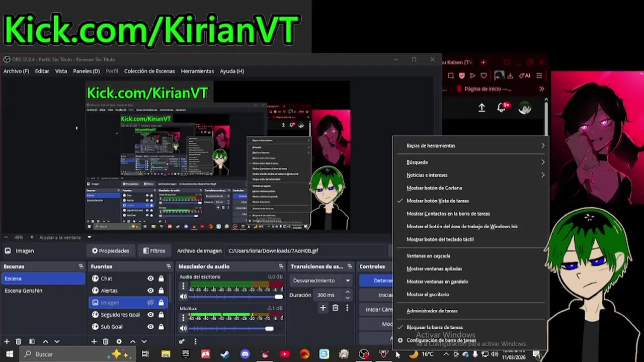Show the hidden Imagen source
Screen dimensions: 644x362
pos(150,303)
